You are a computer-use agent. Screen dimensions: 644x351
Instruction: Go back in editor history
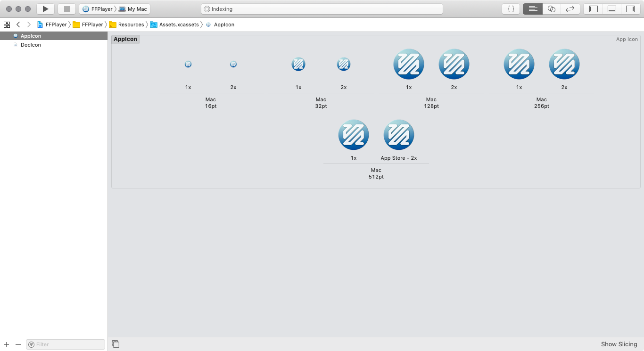(18, 24)
